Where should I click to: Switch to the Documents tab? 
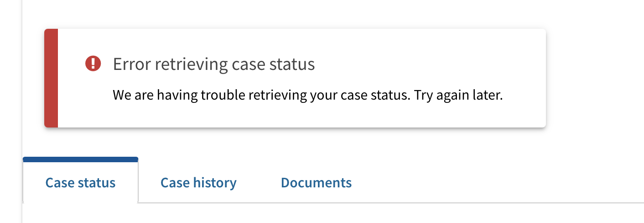tap(316, 183)
